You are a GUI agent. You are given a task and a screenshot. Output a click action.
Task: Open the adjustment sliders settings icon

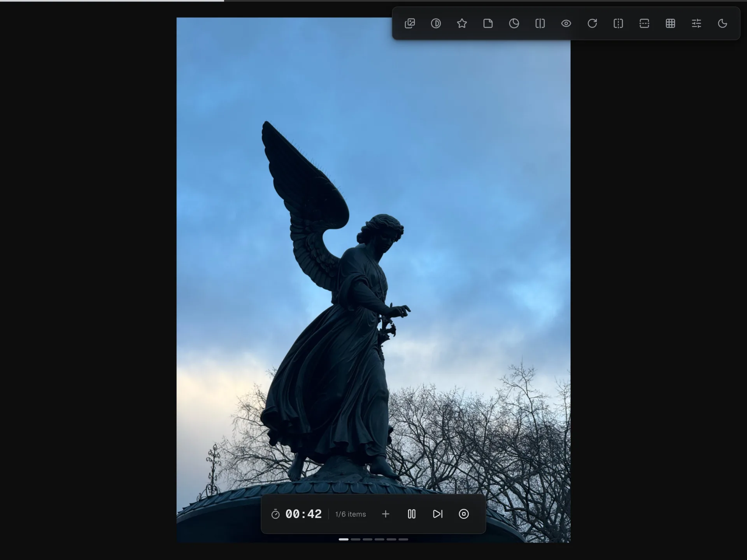(x=696, y=23)
